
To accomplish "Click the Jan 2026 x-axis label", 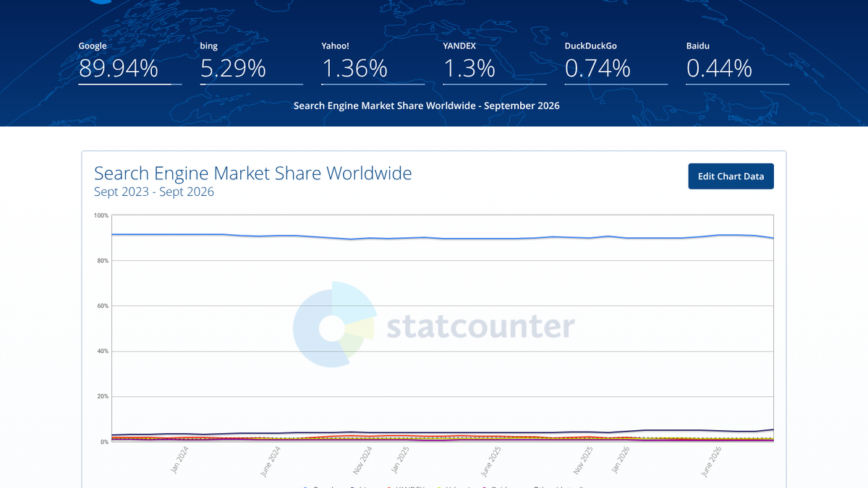I will pos(621,460).
